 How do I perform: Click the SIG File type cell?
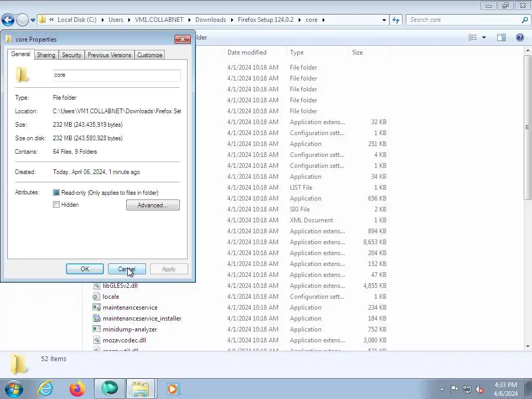click(x=300, y=209)
